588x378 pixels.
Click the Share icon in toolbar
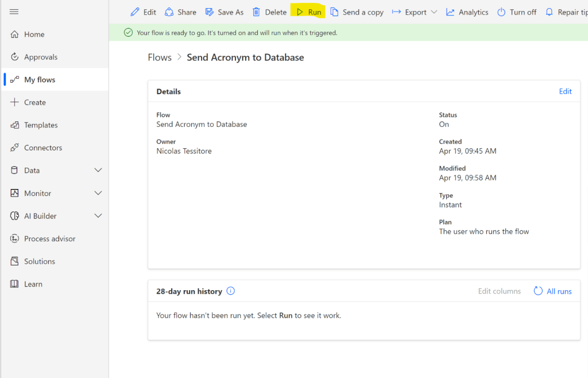coord(169,12)
